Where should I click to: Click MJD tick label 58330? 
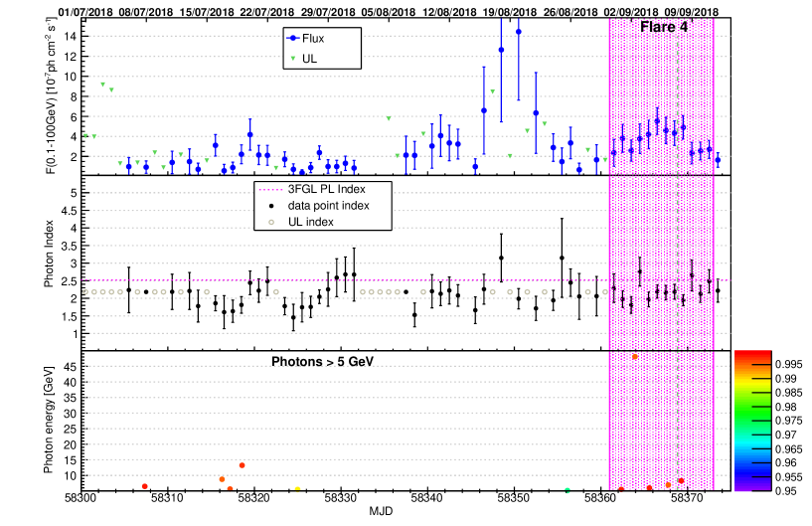(341, 498)
